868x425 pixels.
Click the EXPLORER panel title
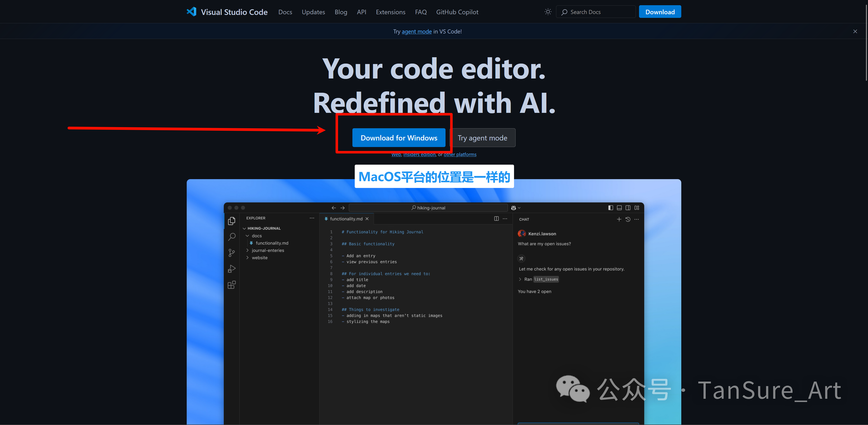[x=255, y=218]
